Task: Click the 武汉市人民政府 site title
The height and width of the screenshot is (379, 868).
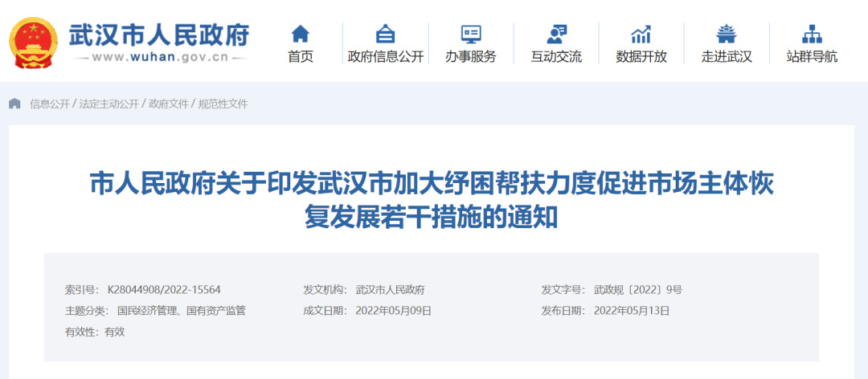Action: 159,34
